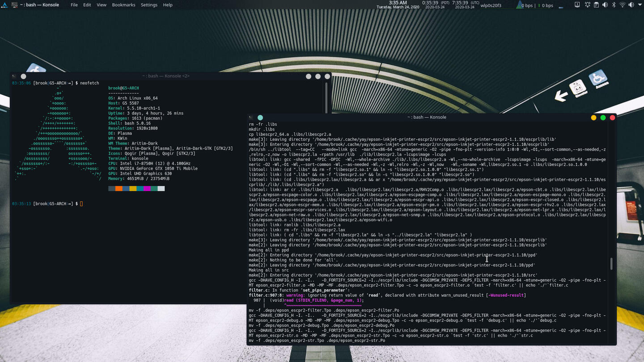The width and height of the screenshot is (644, 362).
Task: Click the wlp0s20f3 network interface label
Action: (491, 5)
